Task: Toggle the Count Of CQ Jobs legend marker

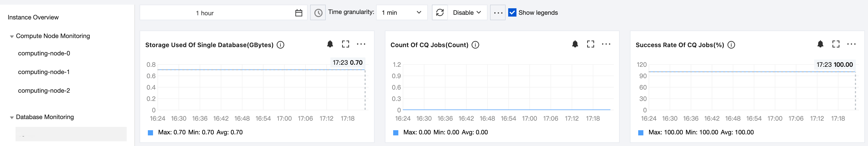Action: [x=395, y=133]
